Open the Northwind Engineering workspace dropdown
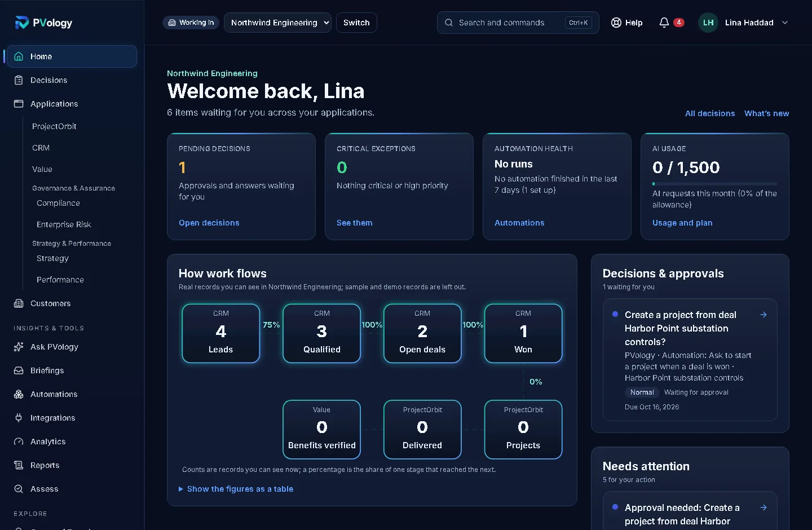Viewport: 812px width, 530px height. [x=277, y=23]
